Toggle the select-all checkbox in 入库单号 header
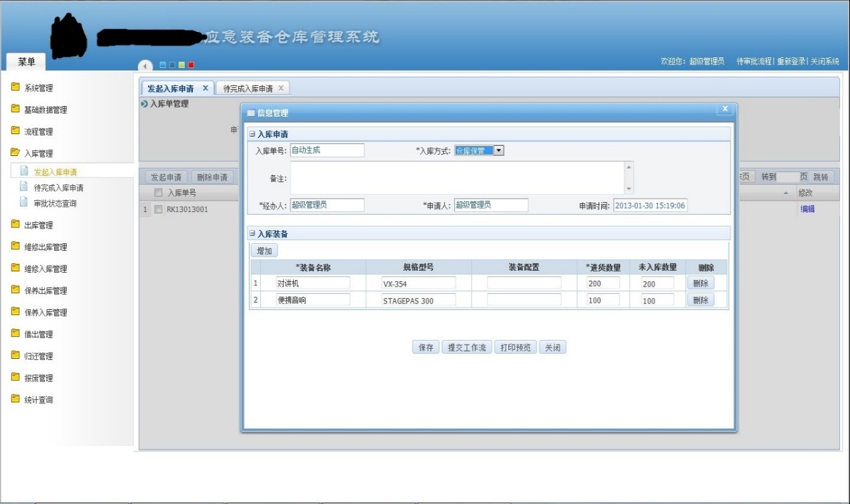 pyautogui.click(x=158, y=193)
